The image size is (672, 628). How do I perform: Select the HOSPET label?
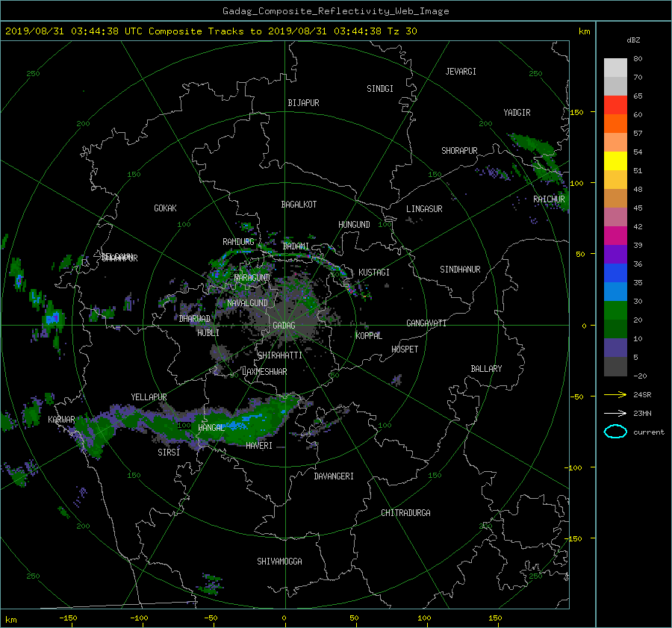pyautogui.click(x=405, y=349)
